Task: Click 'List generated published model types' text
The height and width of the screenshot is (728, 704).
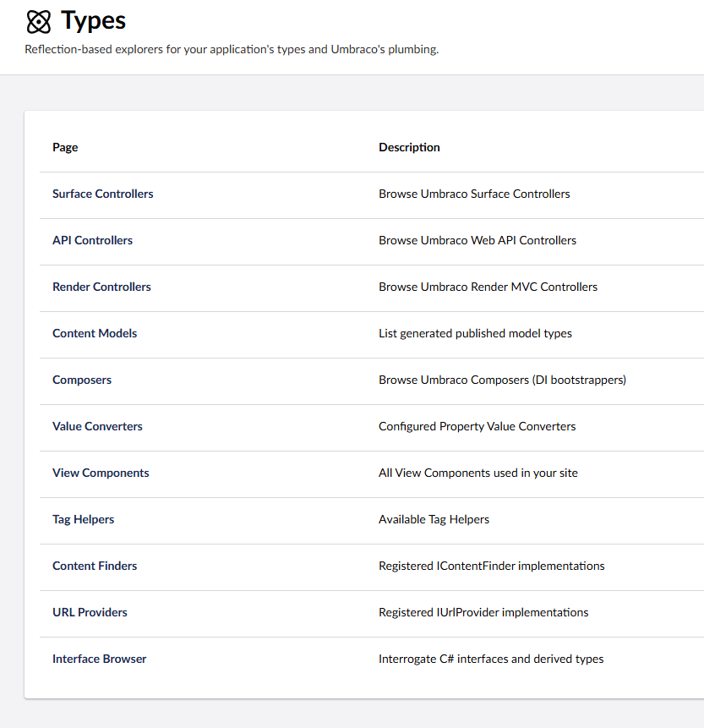Action: 475,333
